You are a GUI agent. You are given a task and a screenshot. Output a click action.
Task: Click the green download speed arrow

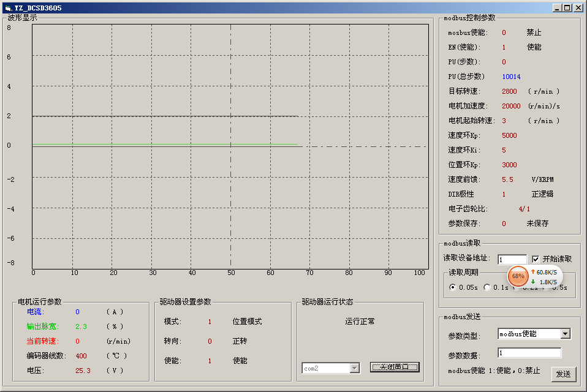click(532, 282)
